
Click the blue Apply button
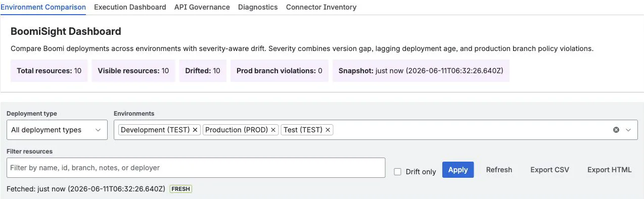pos(458,170)
